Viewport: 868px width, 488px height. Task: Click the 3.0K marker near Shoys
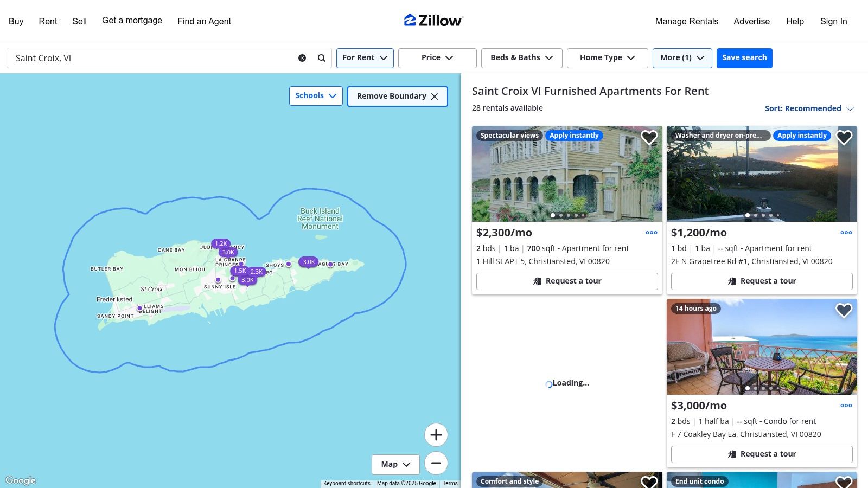(x=309, y=262)
